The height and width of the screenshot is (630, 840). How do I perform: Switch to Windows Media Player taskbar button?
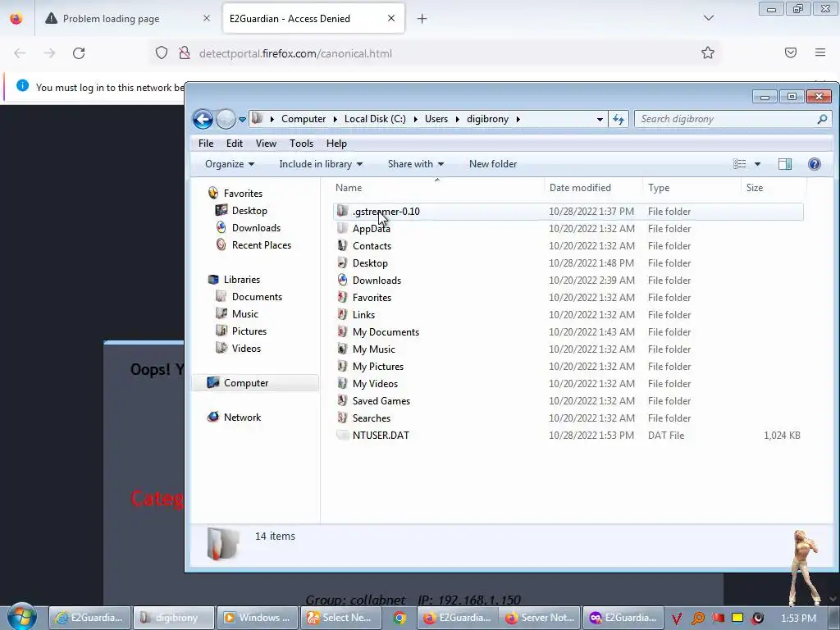point(255,618)
